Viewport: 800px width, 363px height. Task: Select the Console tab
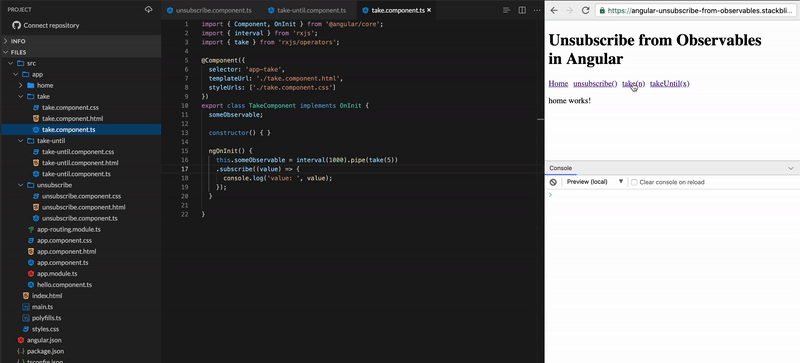coord(560,168)
